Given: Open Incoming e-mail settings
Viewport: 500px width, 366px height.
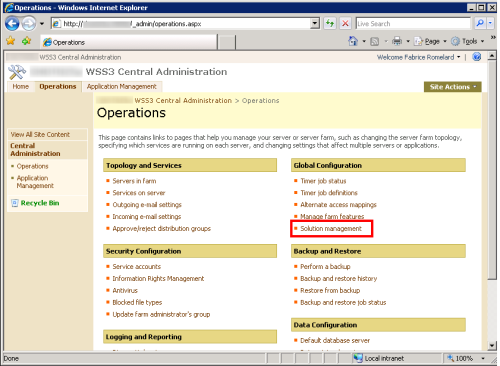Looking at the screenshot, I should pos(147,216).
